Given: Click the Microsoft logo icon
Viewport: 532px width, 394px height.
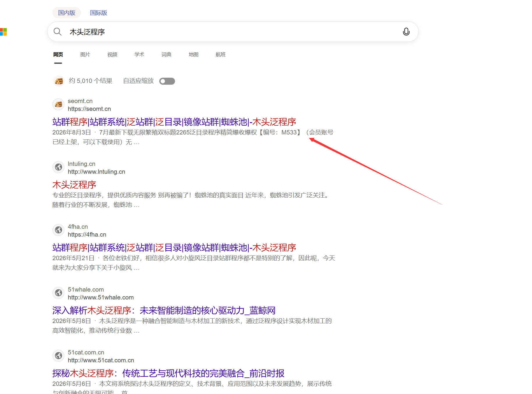Looking at the screenshot, I should click(3, 32).
